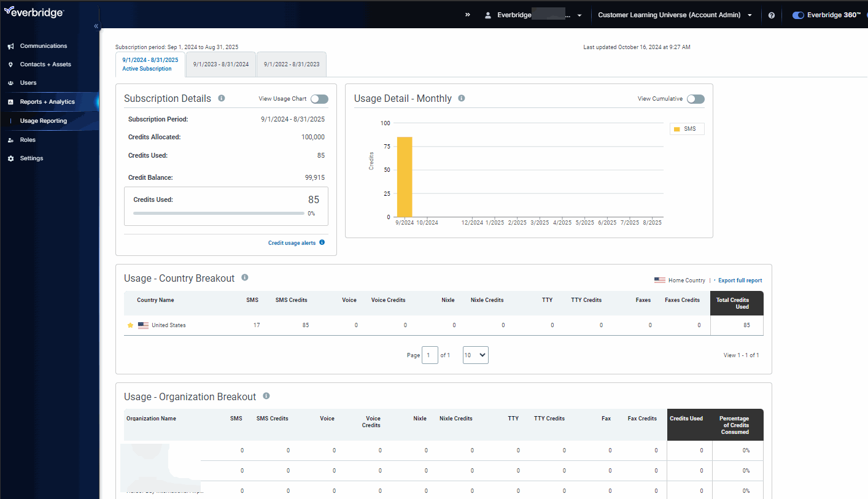Viewport: 868px width, 499px height.
Task: Click the Fax Credits column header
Action: [642, 419]
